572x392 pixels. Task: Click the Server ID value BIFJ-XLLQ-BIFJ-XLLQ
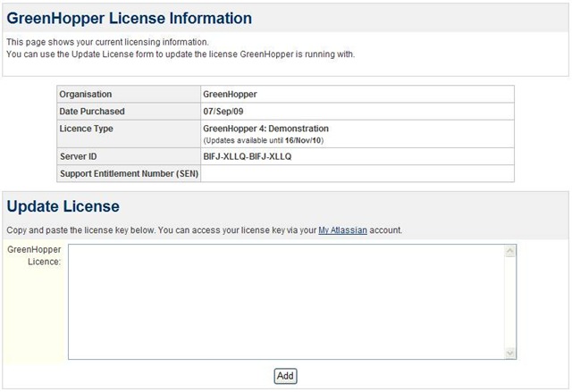[x=248, y=156]
